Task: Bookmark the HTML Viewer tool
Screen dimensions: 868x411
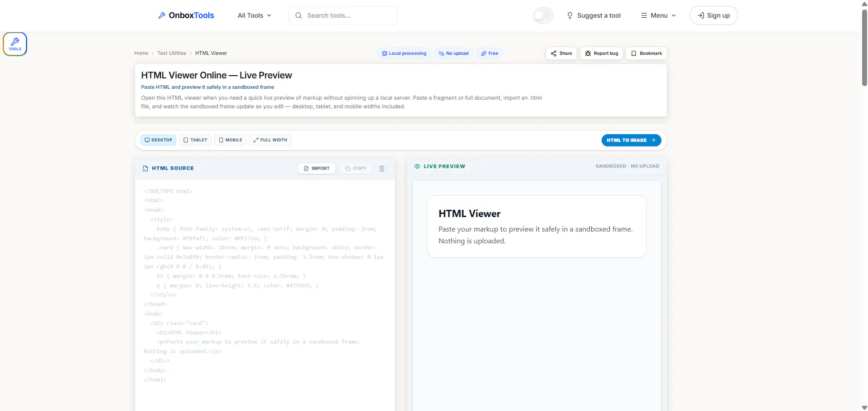Action: (646, 53)
